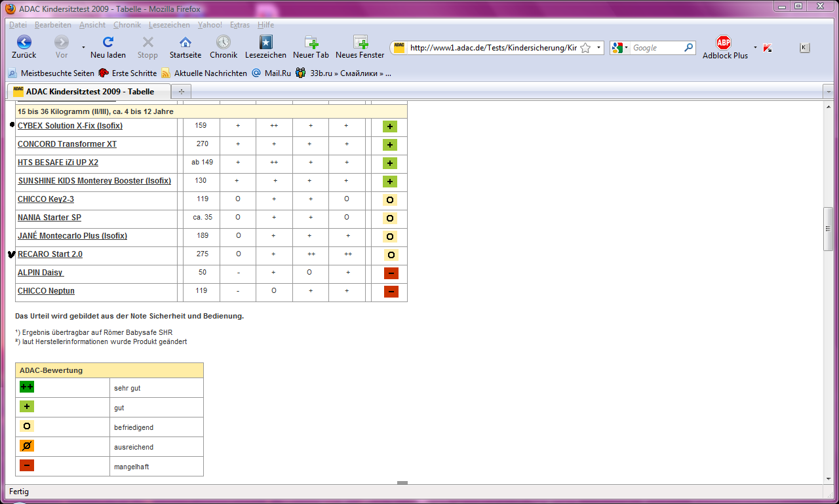The height and width of the screenshot is (504, 839).
Task: Click price 'ab 149' in HTS BESAFE row
Action: [x=202, y=162]
